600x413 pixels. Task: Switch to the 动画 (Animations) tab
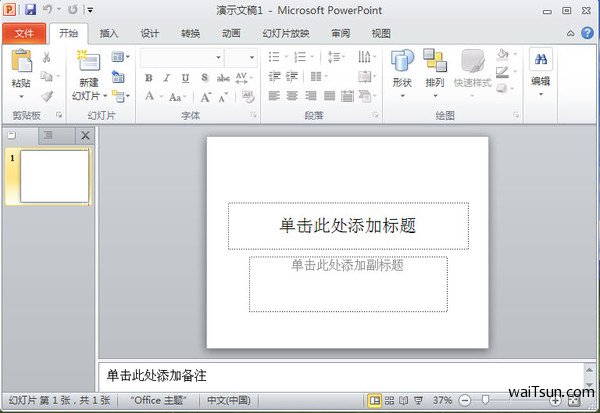tap(231, 33)
